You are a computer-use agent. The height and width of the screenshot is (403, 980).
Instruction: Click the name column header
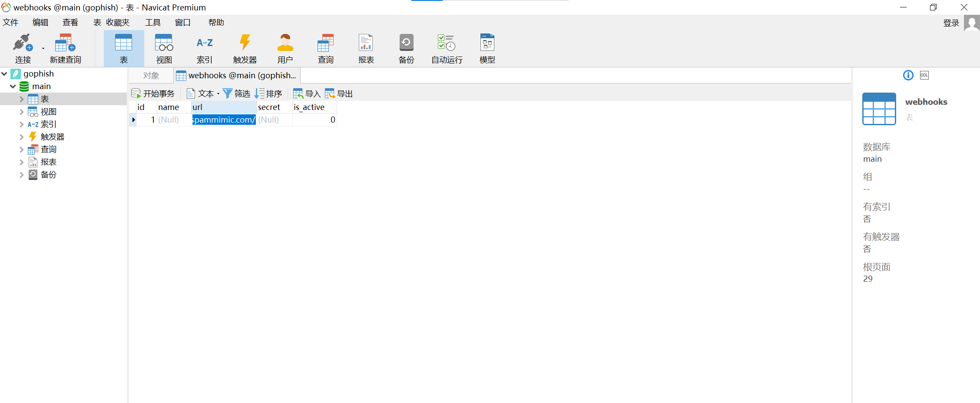(x=174, y=107)
